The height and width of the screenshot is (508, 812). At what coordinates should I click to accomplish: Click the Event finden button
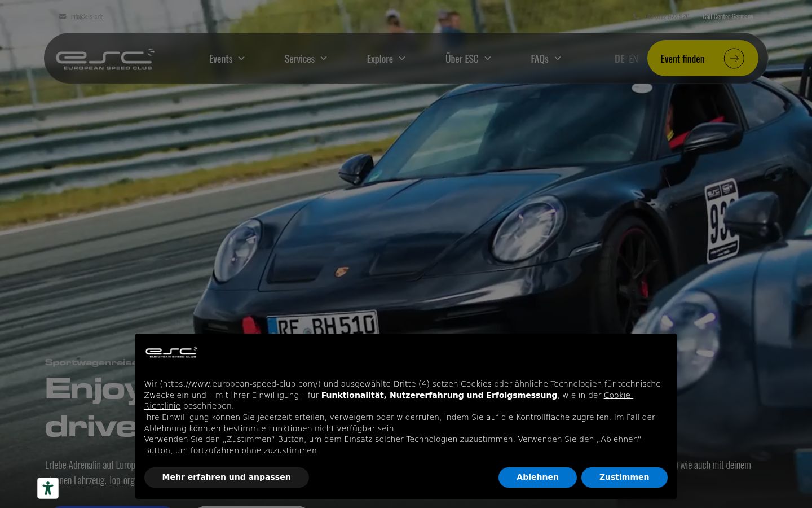[x=703, y=58]
